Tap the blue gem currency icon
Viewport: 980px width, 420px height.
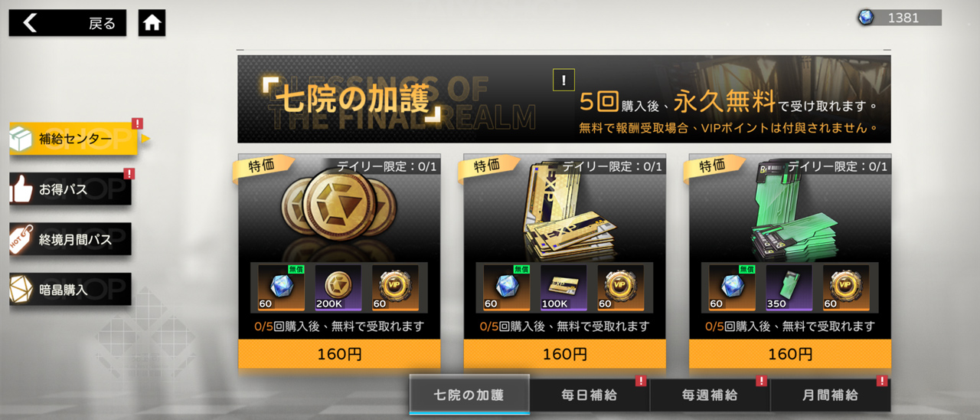pyautogui.click(x=866, y=18)
